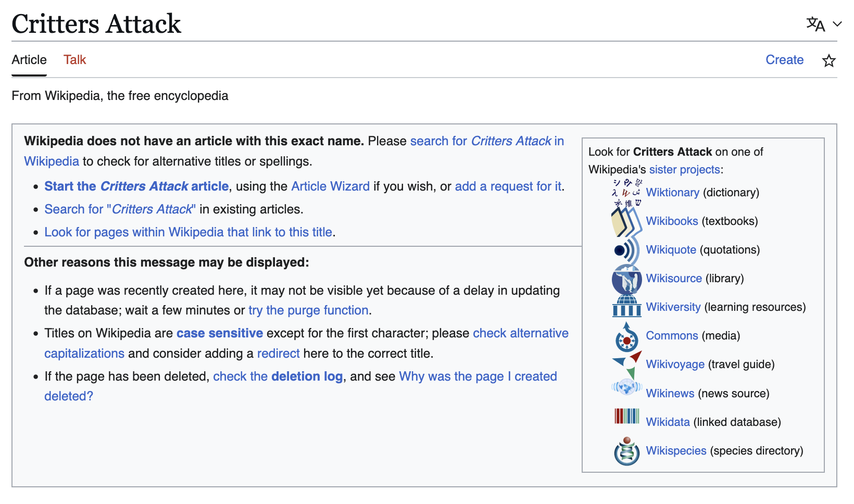This screenshot has height=504, width=854.
Task: Try the purge function
Action: coord(308,310)
